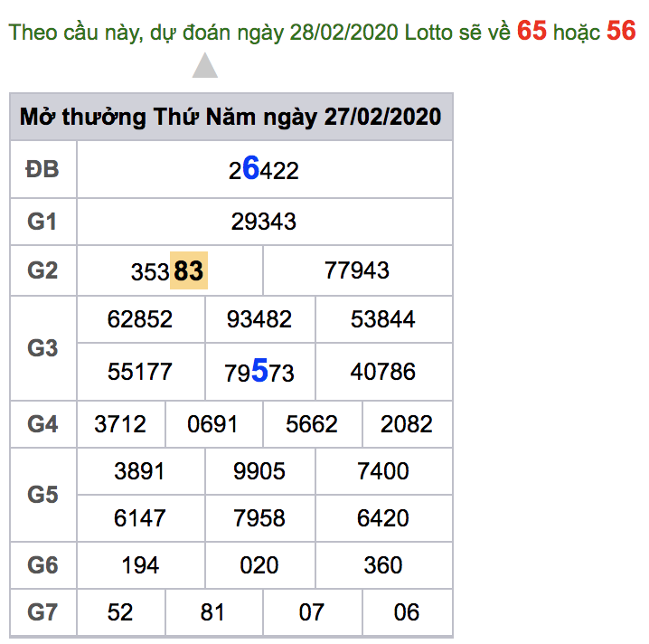Select the G7 number 81
Image resolution: width=649 pixels, height=644 pixels.
pos(212,612)
